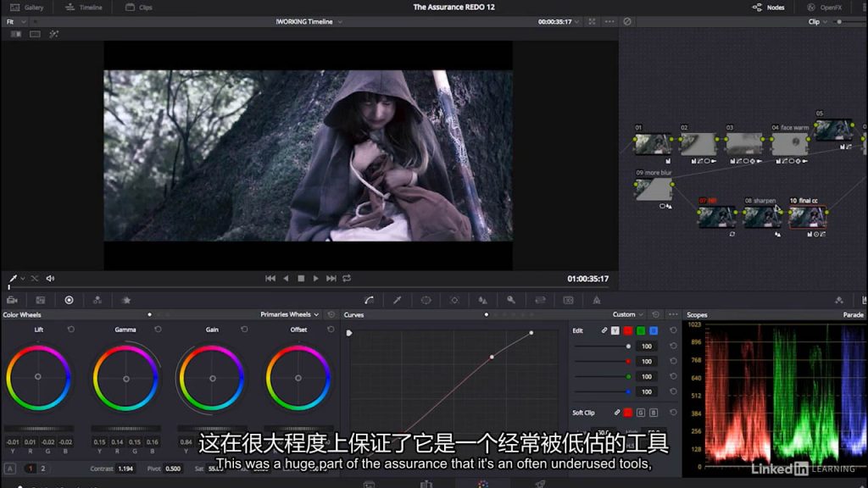Switch to color wheels page 2
The height and width of the screenshot is (488, 868).
point(42,469)
